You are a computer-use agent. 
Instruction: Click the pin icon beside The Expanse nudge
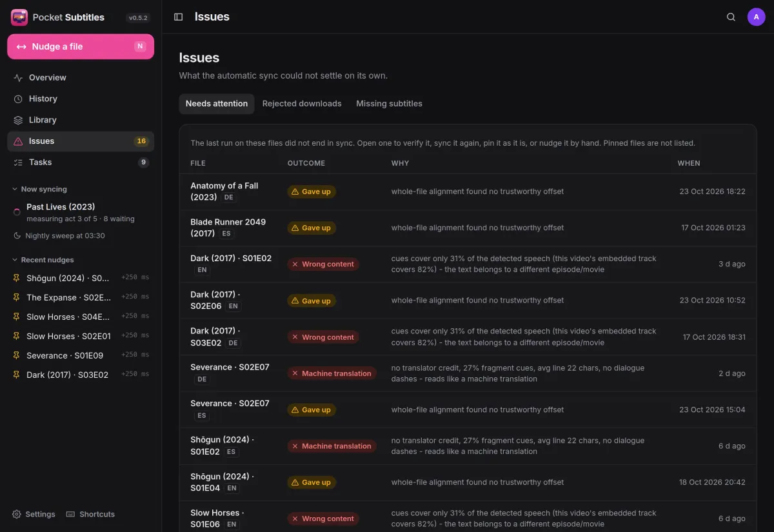coord(17,297)
